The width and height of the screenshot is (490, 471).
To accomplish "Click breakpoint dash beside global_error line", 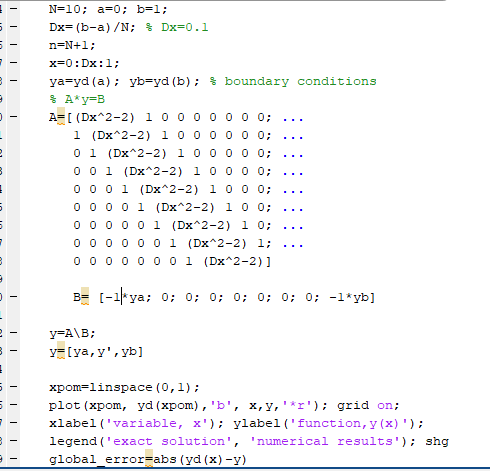I will tap(13, 459).
